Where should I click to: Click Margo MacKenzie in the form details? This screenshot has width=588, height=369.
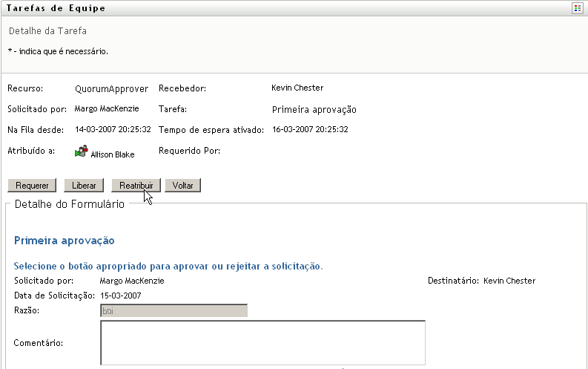click(132, 281)
